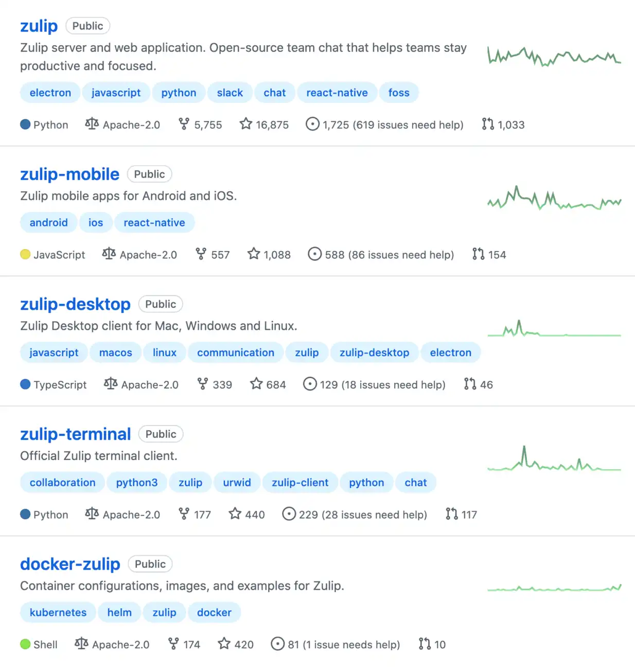The image size is (635, 672).
Task: Open 619 issues need help link
Action: 408,125
